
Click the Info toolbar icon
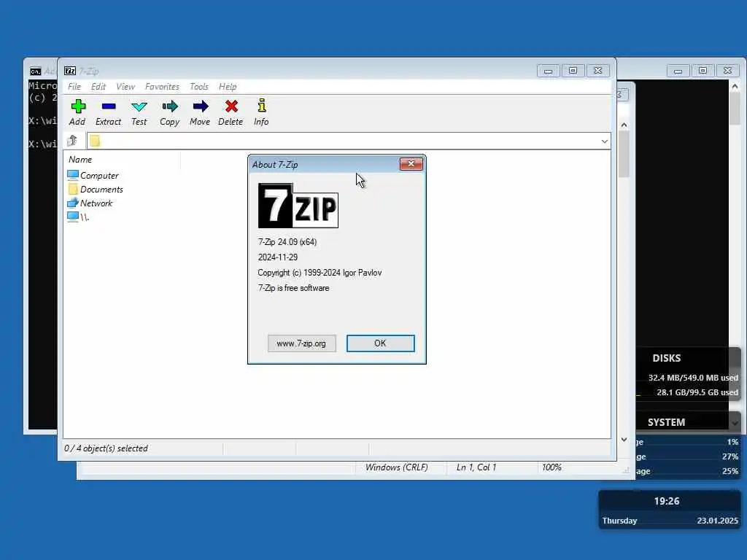click(262, 105)
